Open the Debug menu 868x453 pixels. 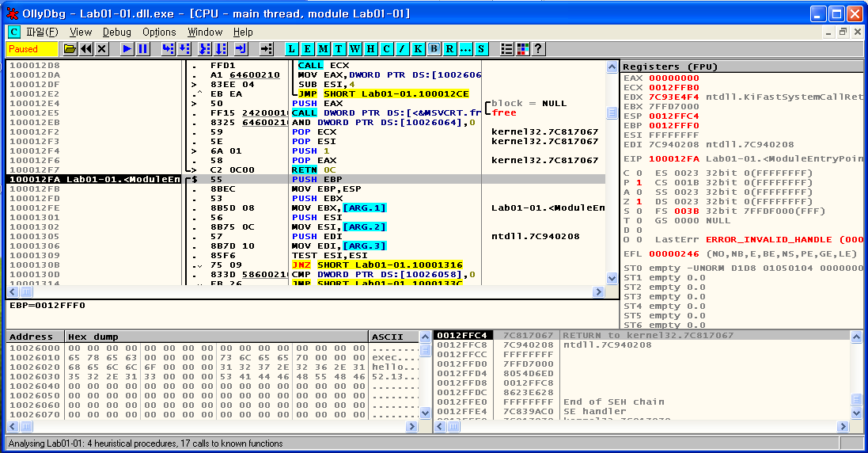(117, 32)
